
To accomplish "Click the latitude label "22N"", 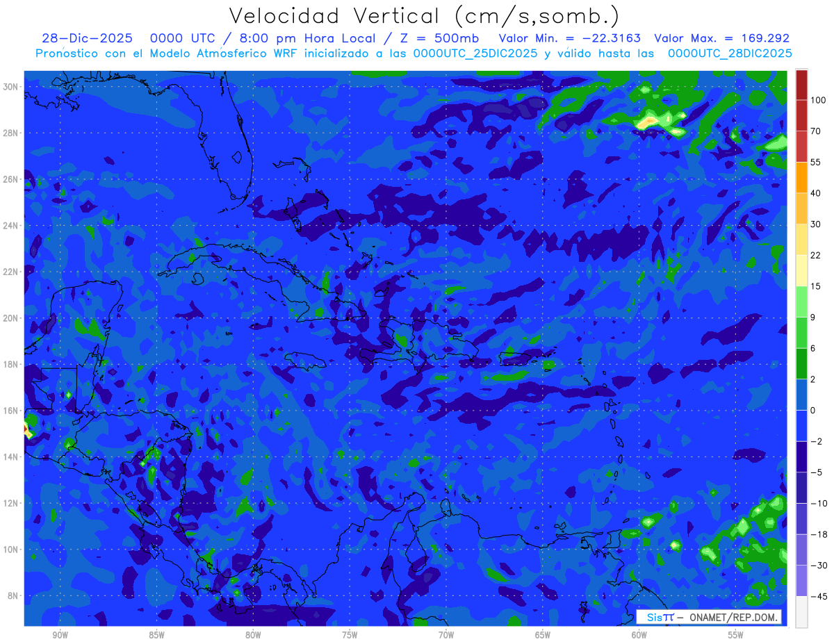I will tap(11, 272).
